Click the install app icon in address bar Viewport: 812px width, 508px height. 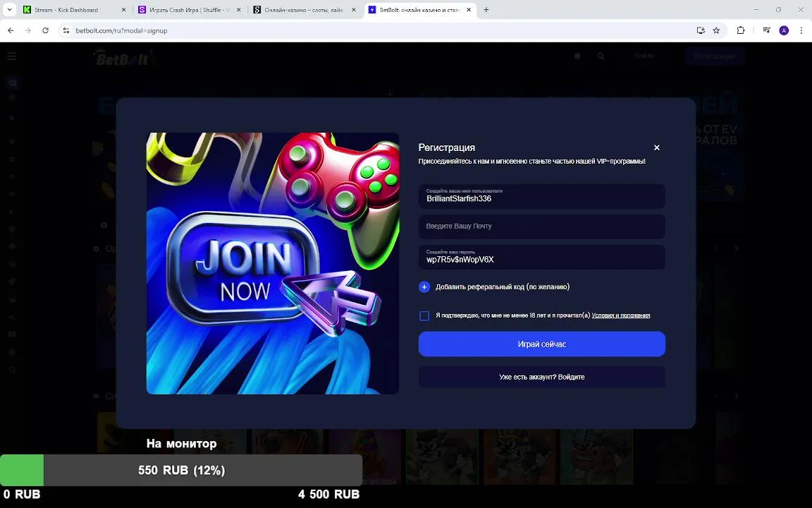pos(701,30)
